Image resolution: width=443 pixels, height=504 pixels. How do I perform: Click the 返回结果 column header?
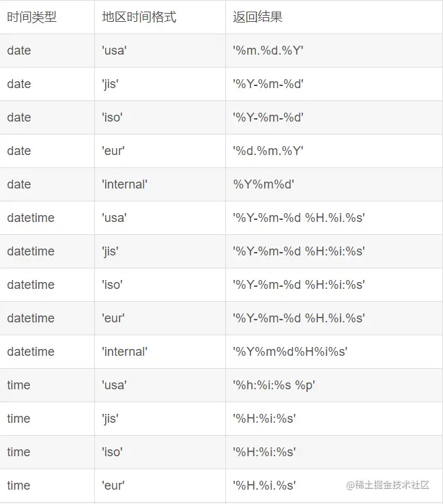click(257, 17)
